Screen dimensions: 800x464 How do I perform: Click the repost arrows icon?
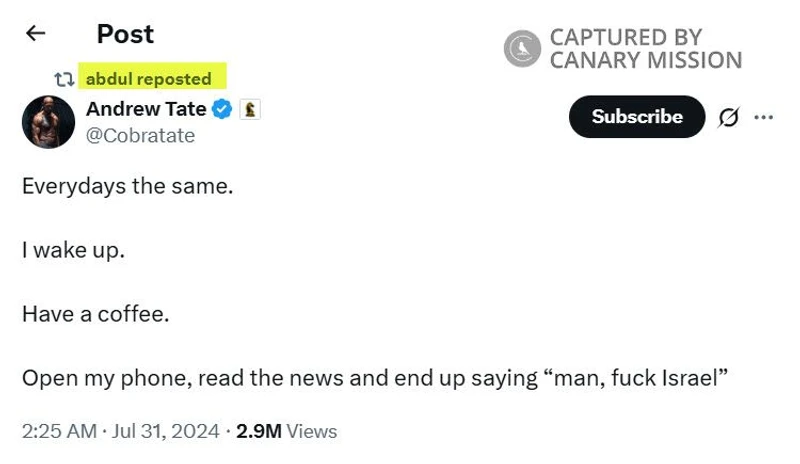(64, 79)
